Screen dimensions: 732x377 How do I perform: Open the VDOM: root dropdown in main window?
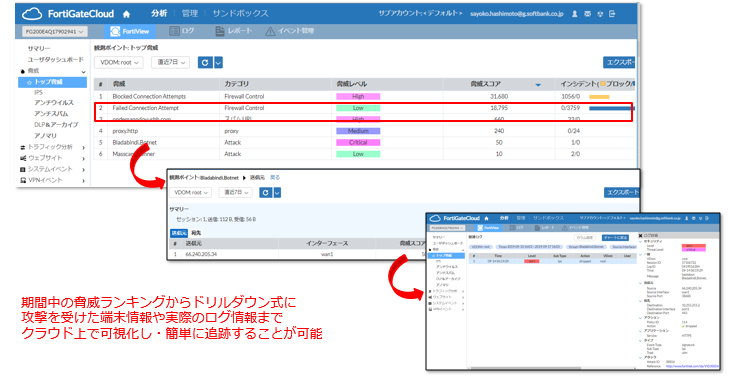119,62
